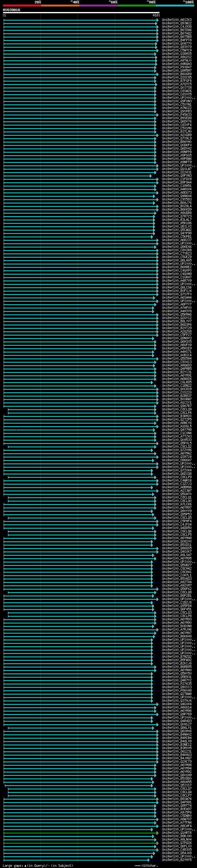197x868 pixels.
Task: Select the UniRef100_Q967R7 label
Action: pos(177,406)
